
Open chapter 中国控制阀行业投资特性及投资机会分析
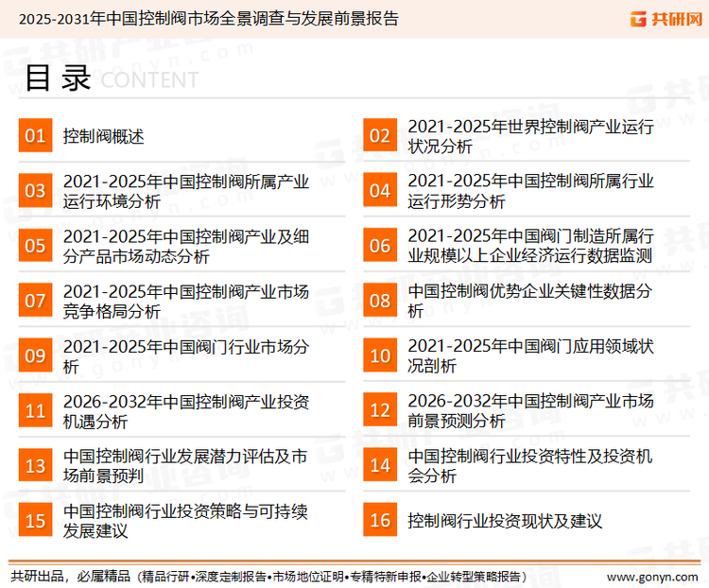coord(530,466)
